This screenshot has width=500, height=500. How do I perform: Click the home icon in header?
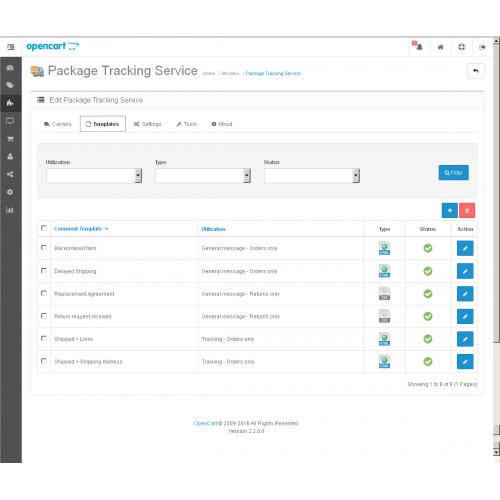(440, 47)
